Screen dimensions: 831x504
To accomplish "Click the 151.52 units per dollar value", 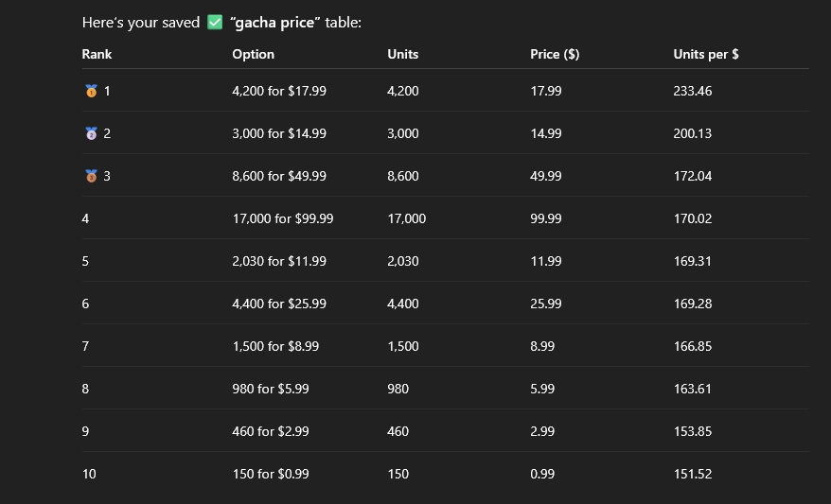I will [693, 474].
